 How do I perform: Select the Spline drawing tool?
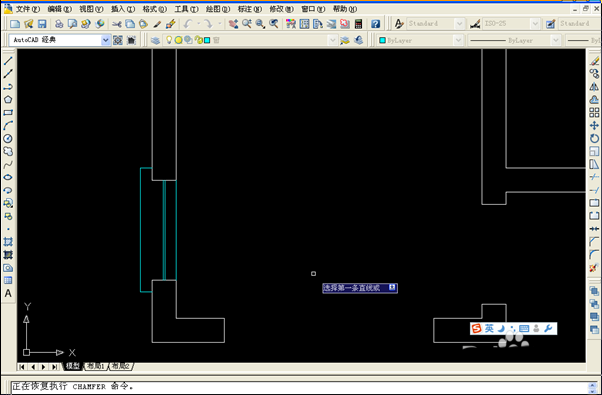click(x=8, y=164)
